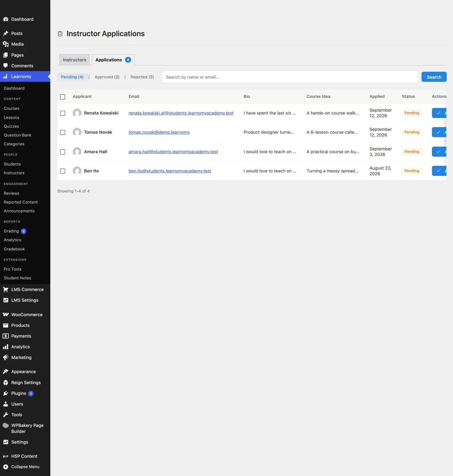This screenshot has width=453, height=476.
Task: Click Renata Kowalski's Pending status badge
Action: click(412, 113)
